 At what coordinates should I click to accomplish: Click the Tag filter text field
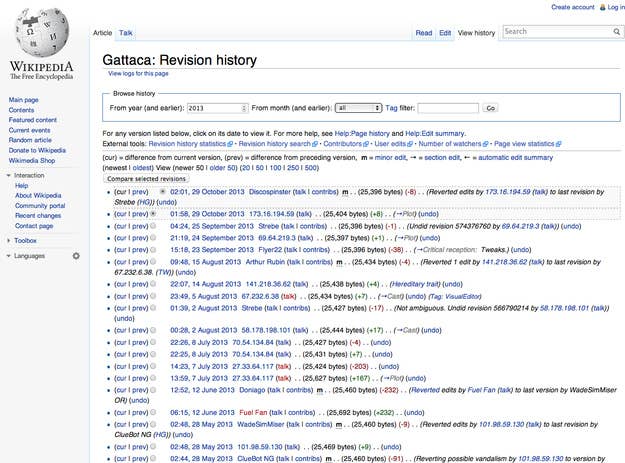pyautogui.click(x=448, y=108)
